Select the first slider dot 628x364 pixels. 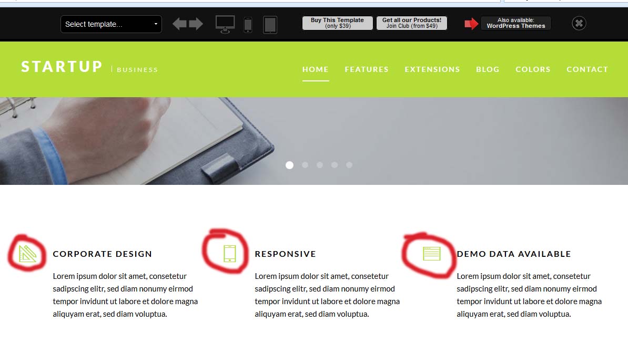point(290,165)
